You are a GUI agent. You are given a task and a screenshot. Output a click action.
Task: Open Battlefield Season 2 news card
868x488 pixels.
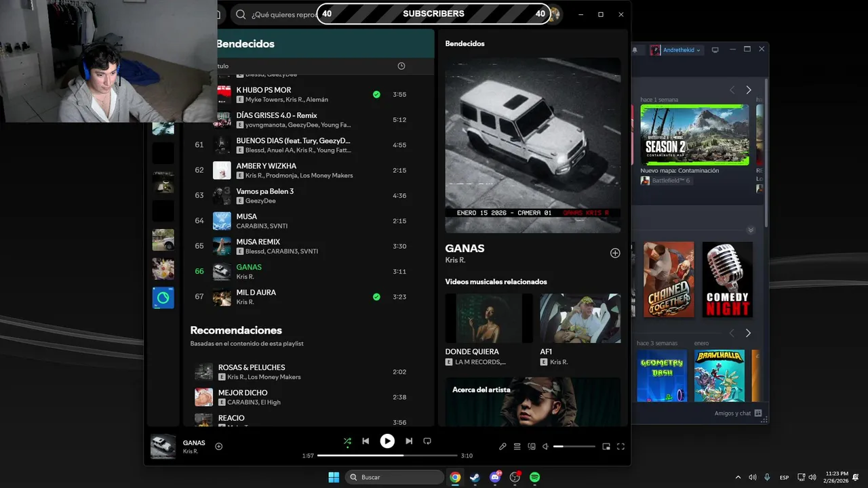tap(694, 135)
